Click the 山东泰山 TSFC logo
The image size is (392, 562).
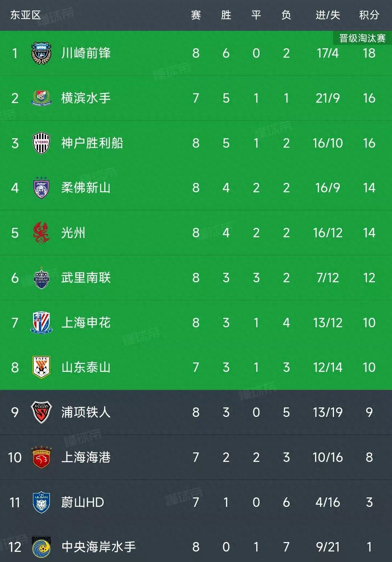(x=41, y=368)
